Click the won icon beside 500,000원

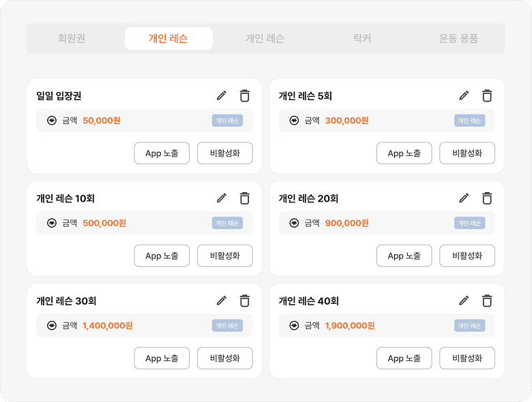[52, 223]
